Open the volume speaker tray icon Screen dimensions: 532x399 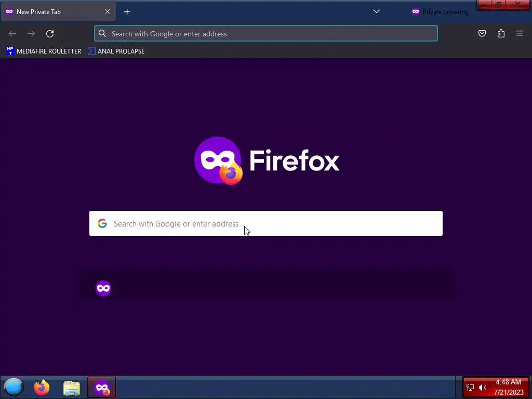[482, 388]
